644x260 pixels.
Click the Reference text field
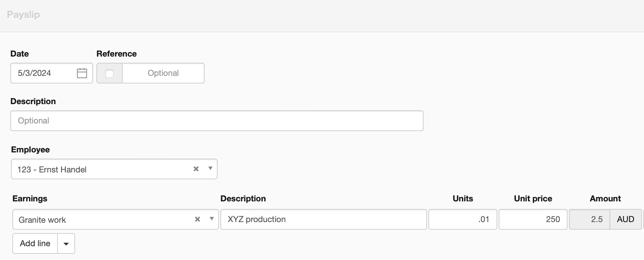pyautogui.click(x=163, y=73)
